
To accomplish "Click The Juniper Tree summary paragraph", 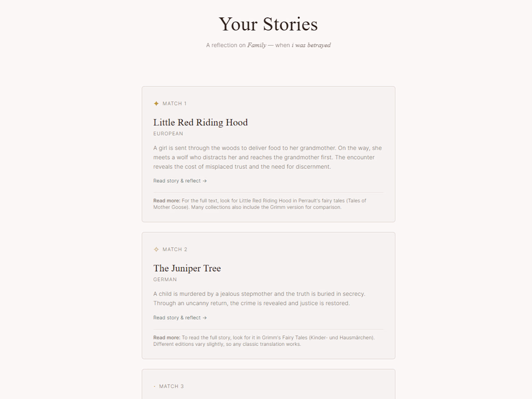I will [259, 299].
